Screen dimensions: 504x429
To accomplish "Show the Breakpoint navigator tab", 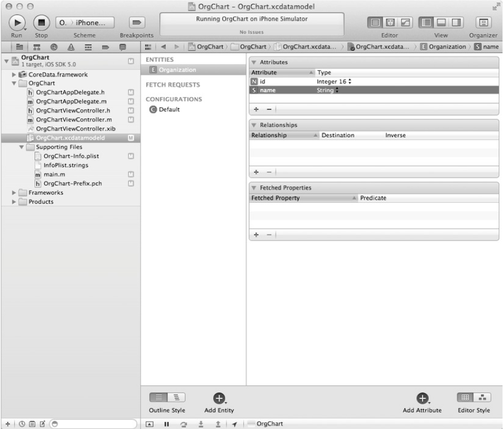I will [105, 47].
